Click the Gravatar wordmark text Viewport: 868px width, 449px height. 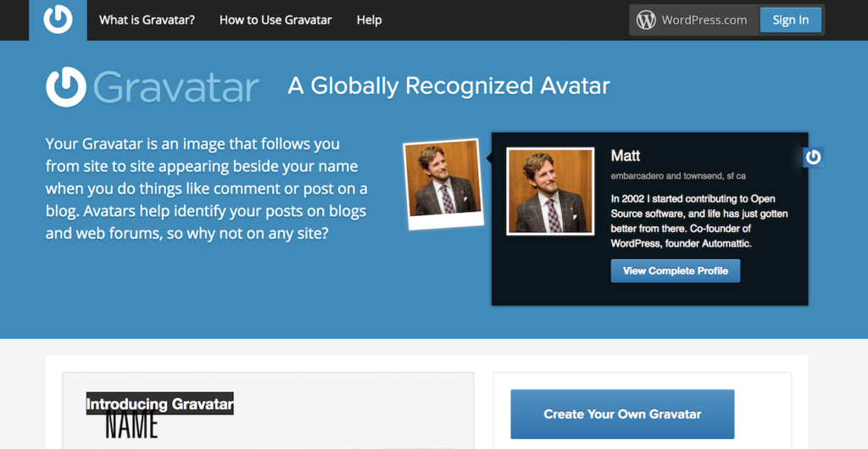click(x=176, y=86)
